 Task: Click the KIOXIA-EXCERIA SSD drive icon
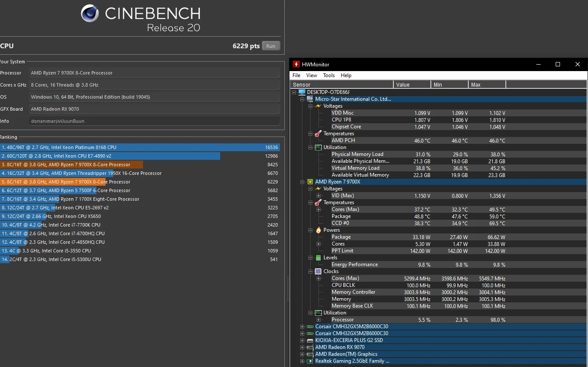[310, 340]
